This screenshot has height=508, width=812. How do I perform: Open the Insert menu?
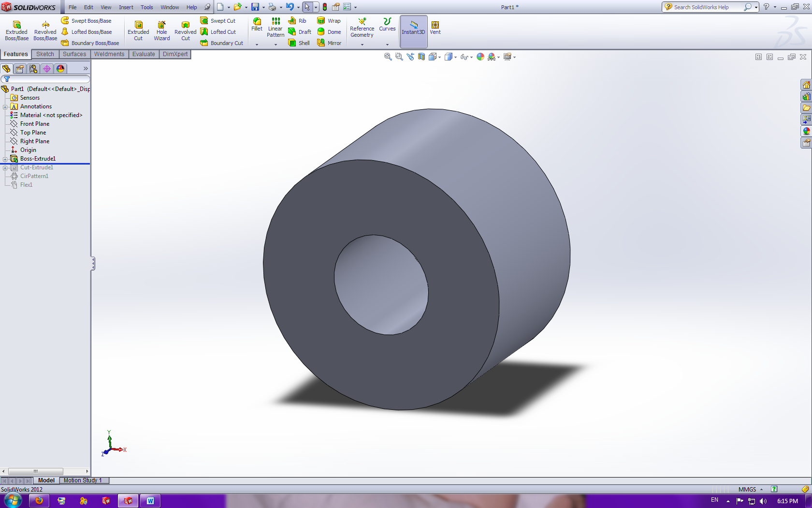point(126,7)
